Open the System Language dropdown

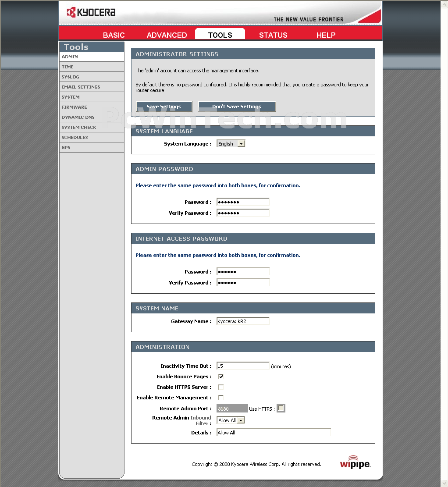[x=231, y=143]
